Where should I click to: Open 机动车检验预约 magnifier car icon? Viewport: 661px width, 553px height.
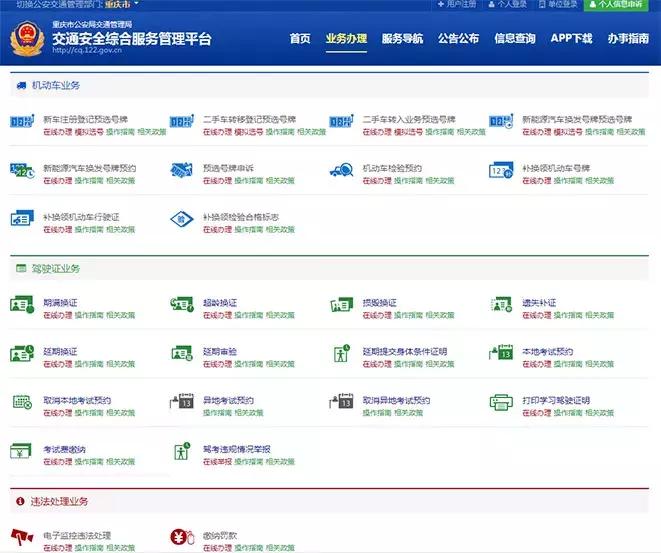pos(341,170)
